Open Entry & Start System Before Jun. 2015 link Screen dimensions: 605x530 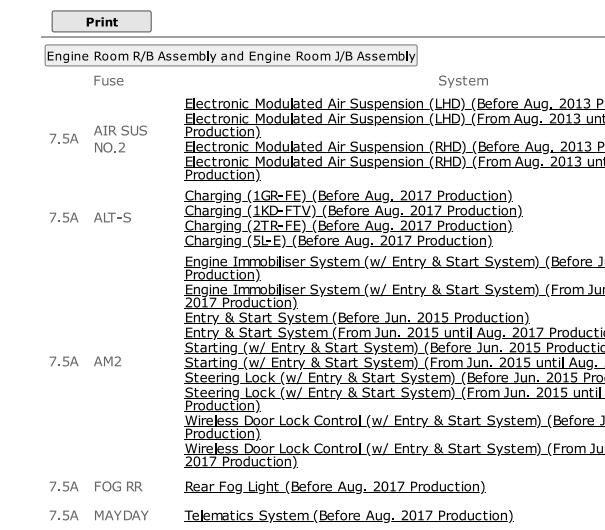(357, 317)
